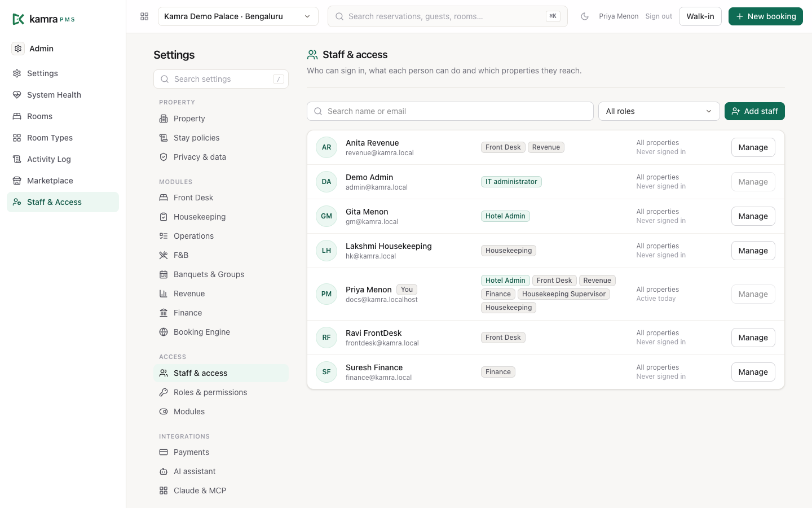Open Settings in the left sidebar
This screenshot has width=812, height=508.
63,73
